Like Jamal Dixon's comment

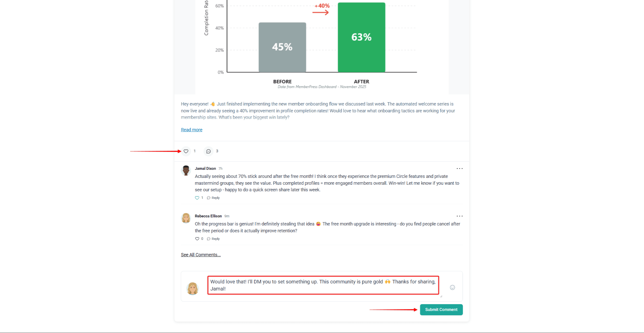(197, 198)
